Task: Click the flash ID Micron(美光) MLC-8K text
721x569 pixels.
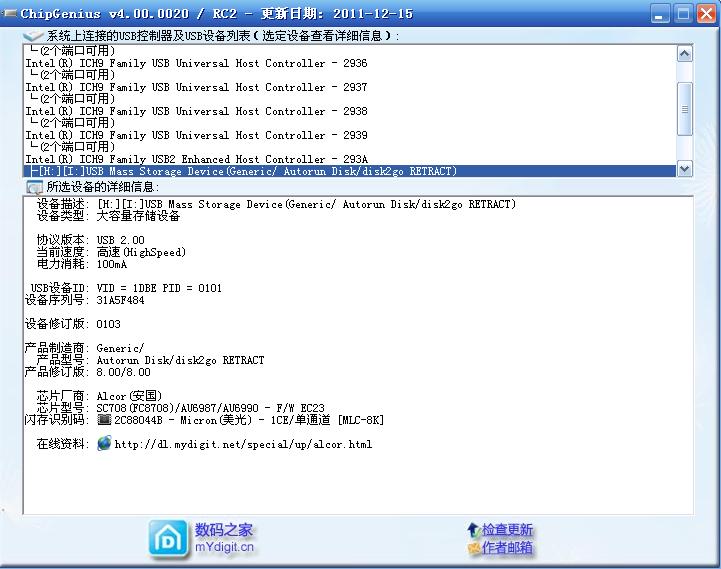Action: point(249,420)
